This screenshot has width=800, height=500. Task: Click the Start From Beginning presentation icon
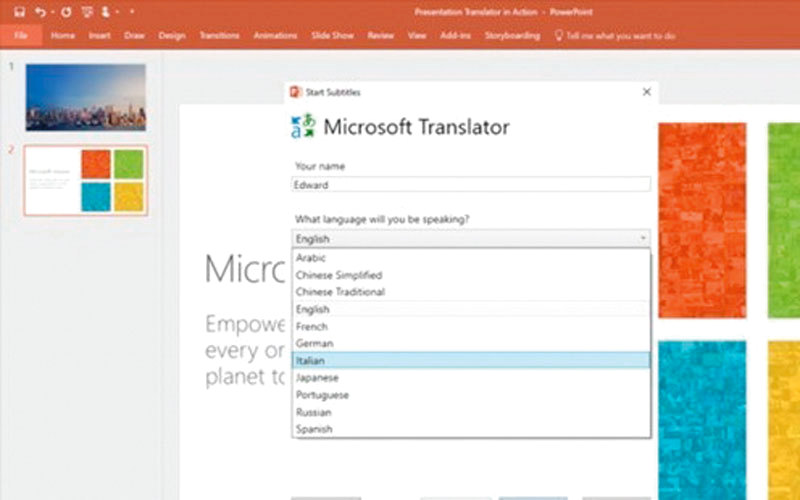(87, 12)
